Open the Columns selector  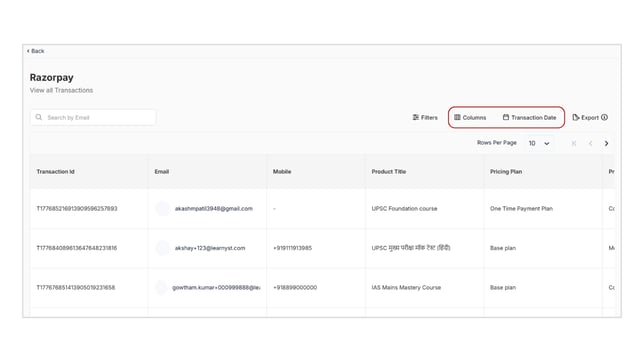tap(470, 118)
